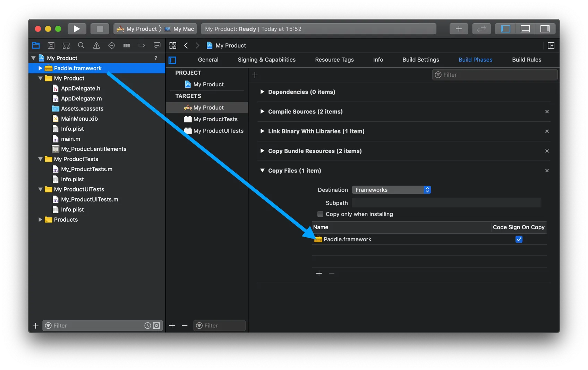
Task: Uncheck Code Sign On Copy for Paddle.framework
Action: click(x=519, y=239)
